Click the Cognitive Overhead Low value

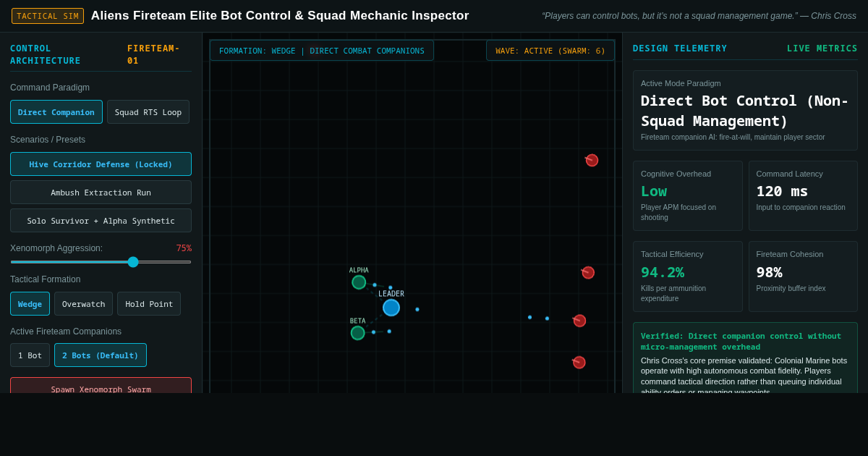click(x=654, y=191)
